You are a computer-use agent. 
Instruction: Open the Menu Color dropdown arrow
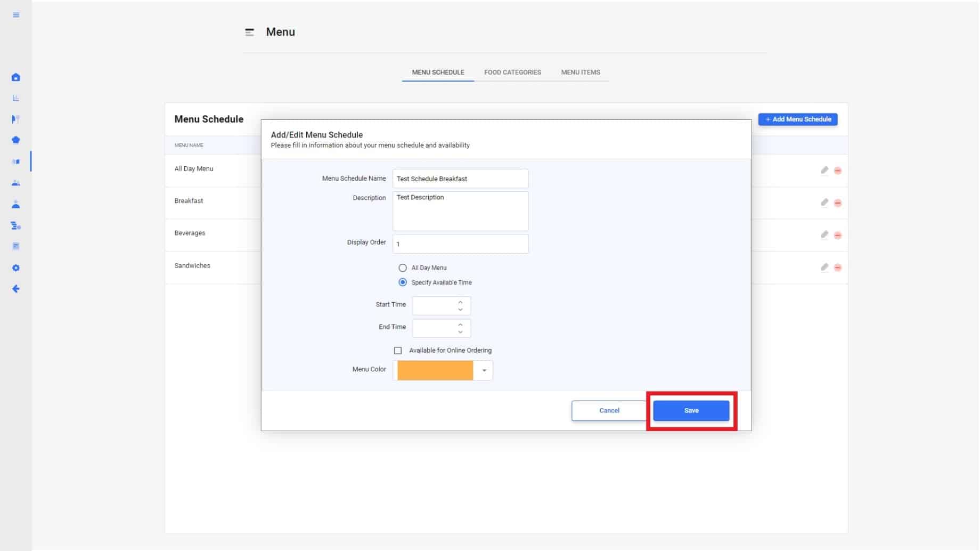click(484, 370)
